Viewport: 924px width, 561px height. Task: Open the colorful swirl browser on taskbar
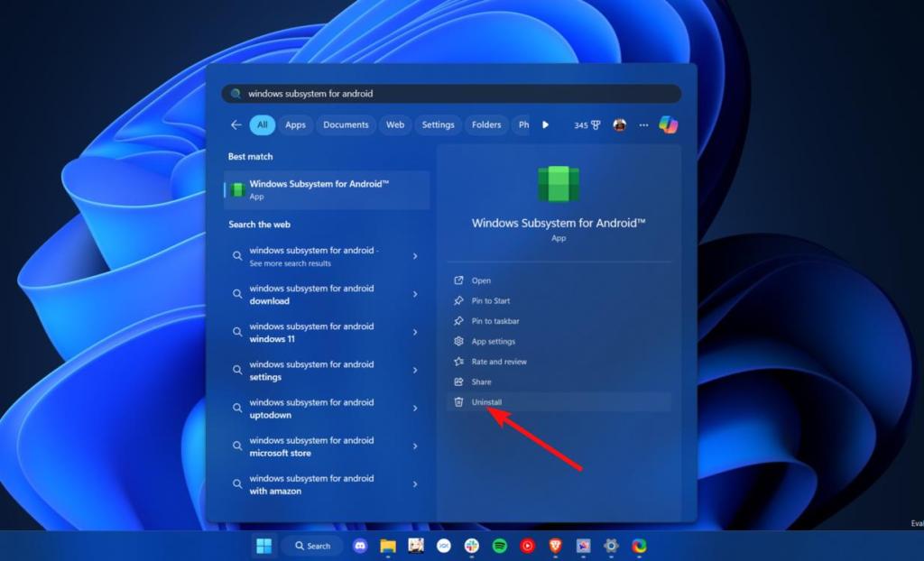640,547
